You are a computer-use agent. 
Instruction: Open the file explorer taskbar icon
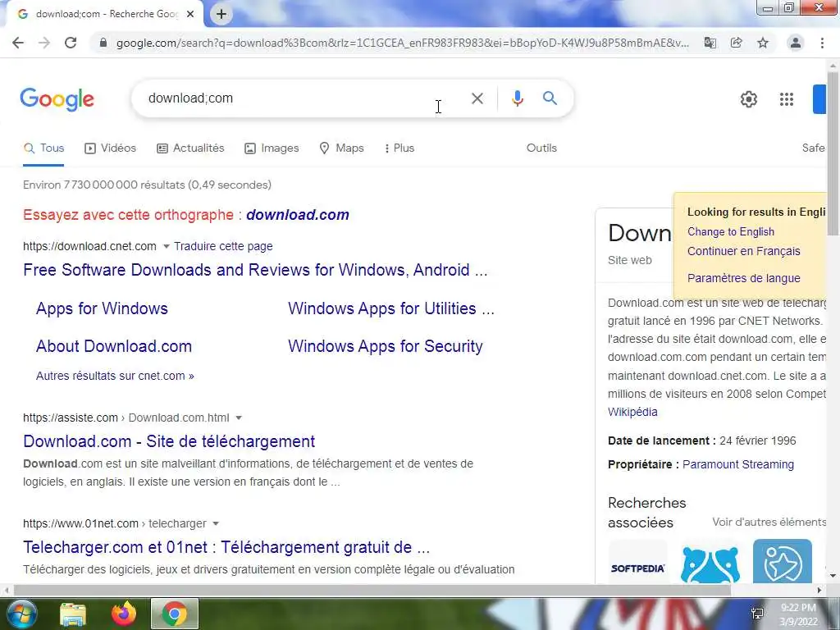tap(73, 614)
